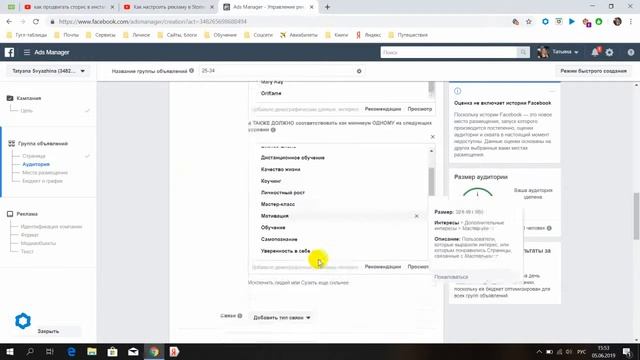Open Chrome's three-dot menu

631,22
